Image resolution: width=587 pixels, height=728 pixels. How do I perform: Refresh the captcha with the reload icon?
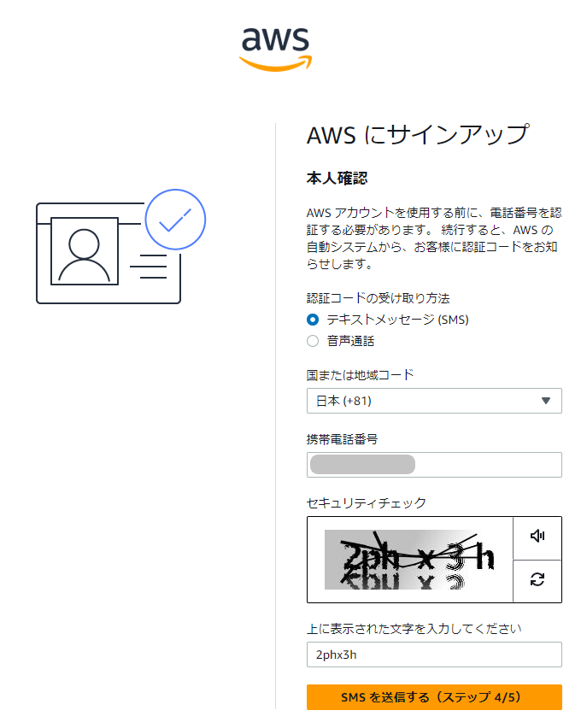(537, 579)
